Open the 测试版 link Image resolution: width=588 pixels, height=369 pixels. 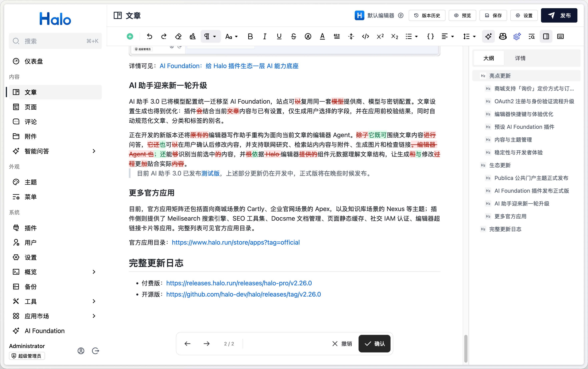pyautogui.click(x=210, y=174)
